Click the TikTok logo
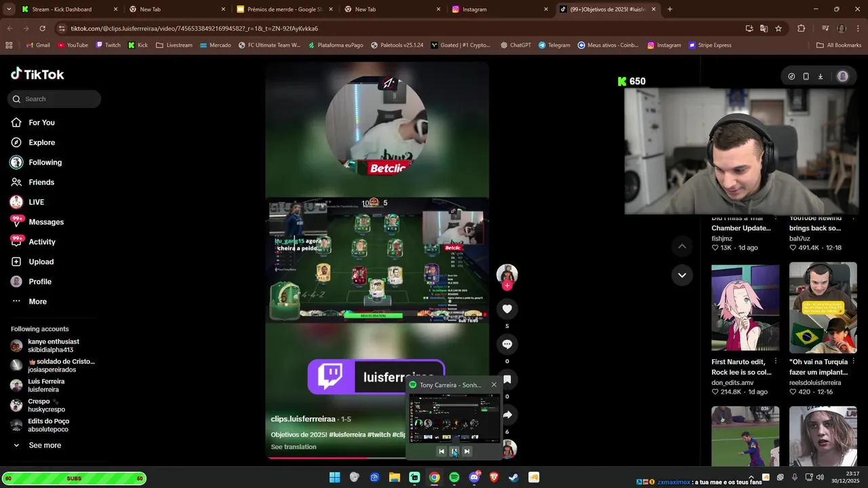Viewport: 868px width, 488px height. click(37, 74)
